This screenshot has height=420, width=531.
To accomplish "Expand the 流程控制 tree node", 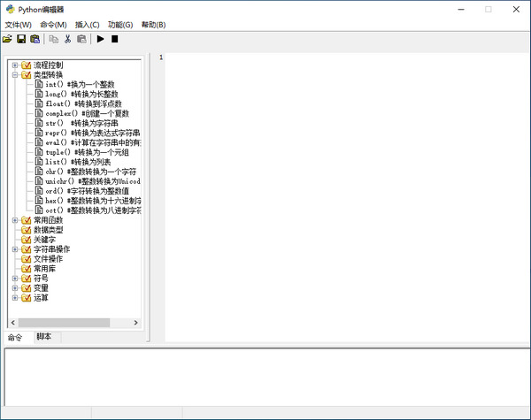I will [15, 65].
